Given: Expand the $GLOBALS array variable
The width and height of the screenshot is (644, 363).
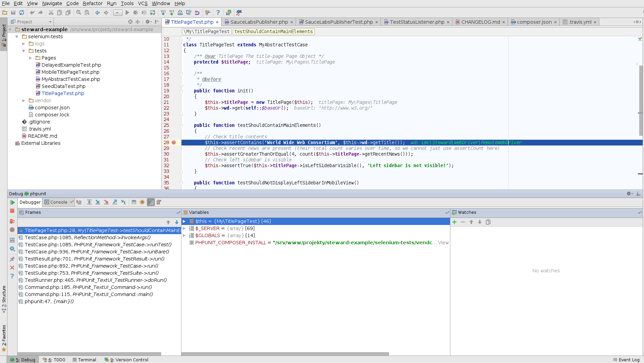Looking at the screenshot, I should [184, 235].
